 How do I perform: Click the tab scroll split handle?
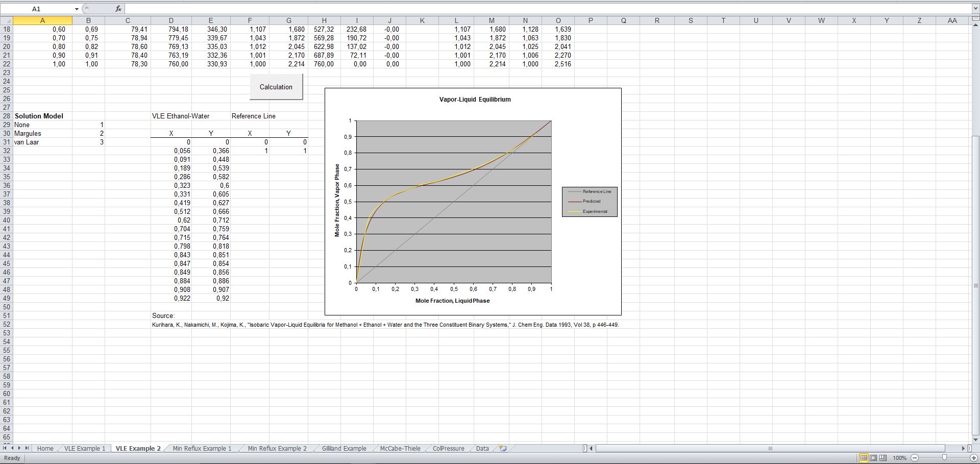pos(585,448)
